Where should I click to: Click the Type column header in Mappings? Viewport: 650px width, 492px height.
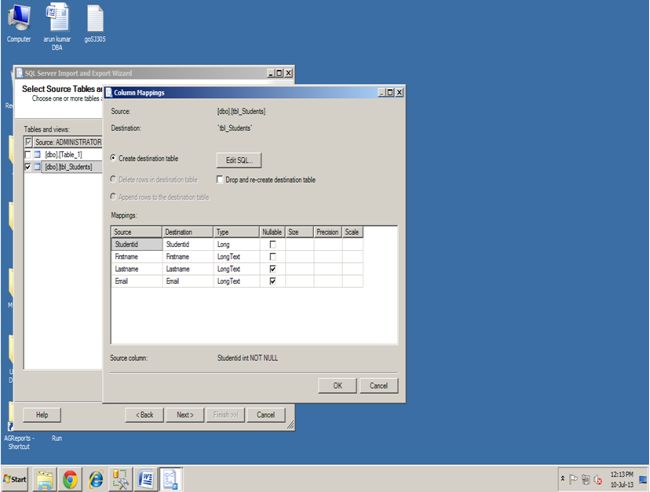coord(236,232)
